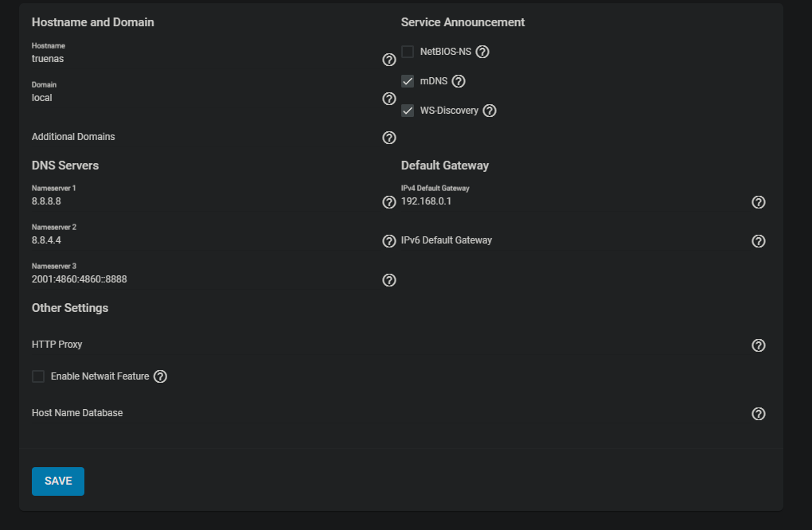Open help for Host Name Database
812x530 pixels.
coord(759,414)
